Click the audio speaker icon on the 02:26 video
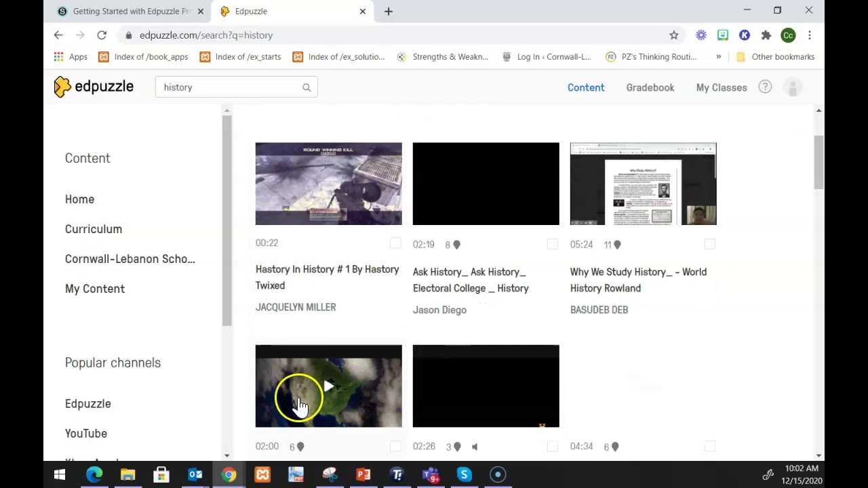This screenshot has width=868, height=488. point(475,447)
